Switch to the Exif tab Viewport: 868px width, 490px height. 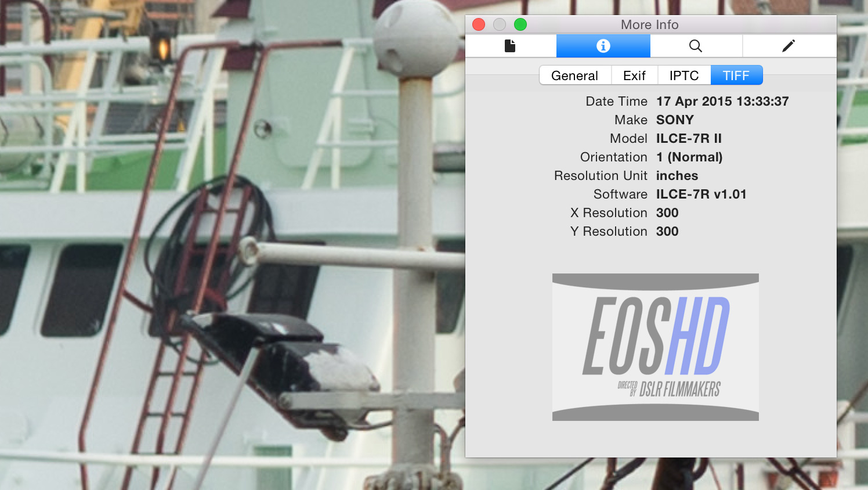(634, 75)
